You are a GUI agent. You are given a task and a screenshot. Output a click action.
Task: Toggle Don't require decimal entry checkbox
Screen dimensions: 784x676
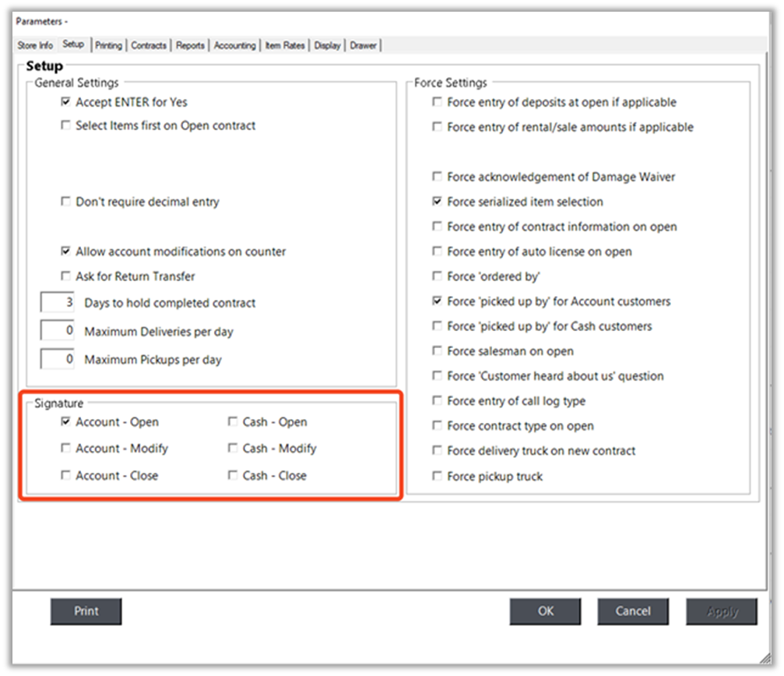65,202
